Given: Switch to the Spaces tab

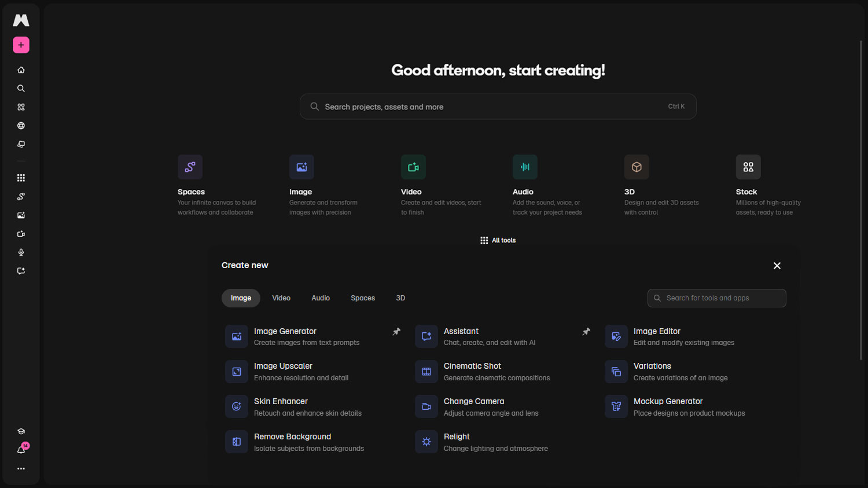Looking at the screenshot, I should (363, 298).
